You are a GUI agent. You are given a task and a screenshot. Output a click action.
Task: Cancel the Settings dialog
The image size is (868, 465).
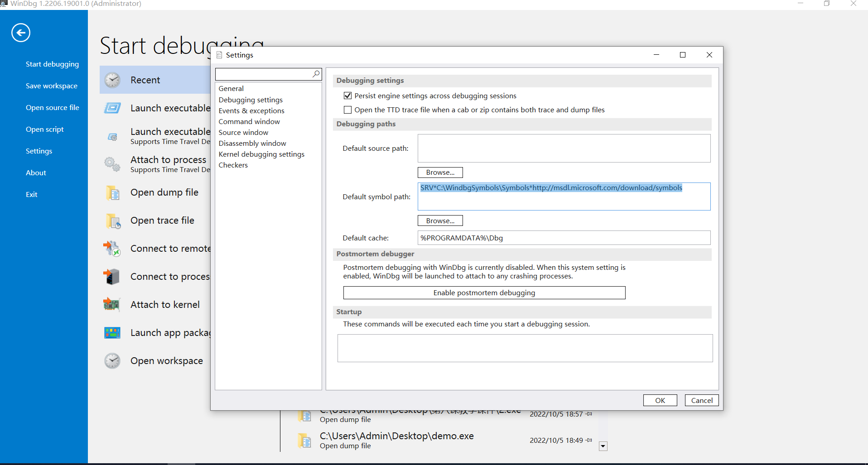(x=702, y=400)
